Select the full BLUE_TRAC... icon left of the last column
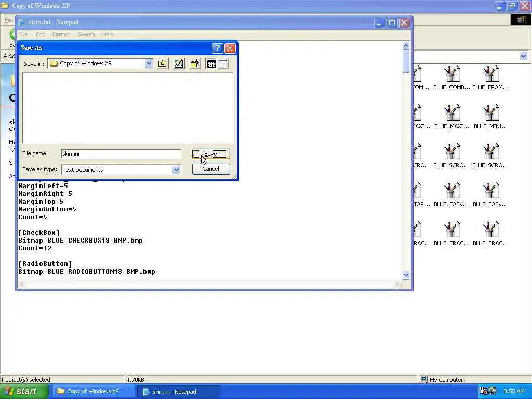The image size is (532, 399). coord(451,234)
